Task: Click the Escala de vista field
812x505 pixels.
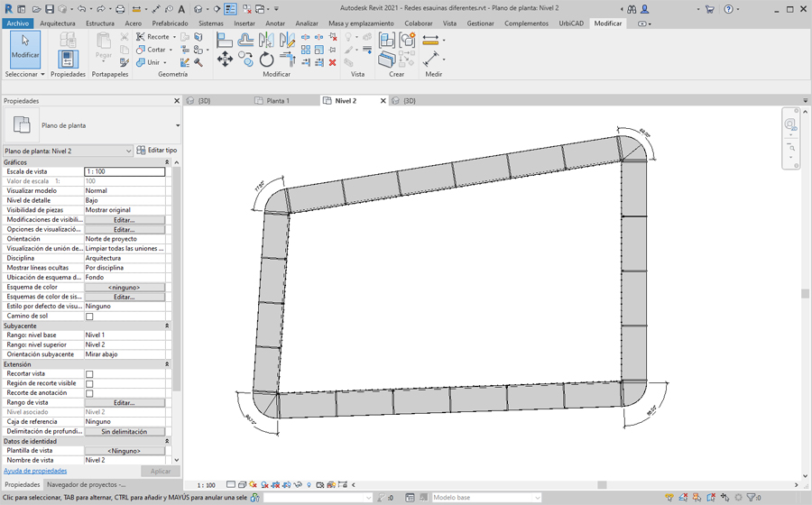Action: [125, 171]
